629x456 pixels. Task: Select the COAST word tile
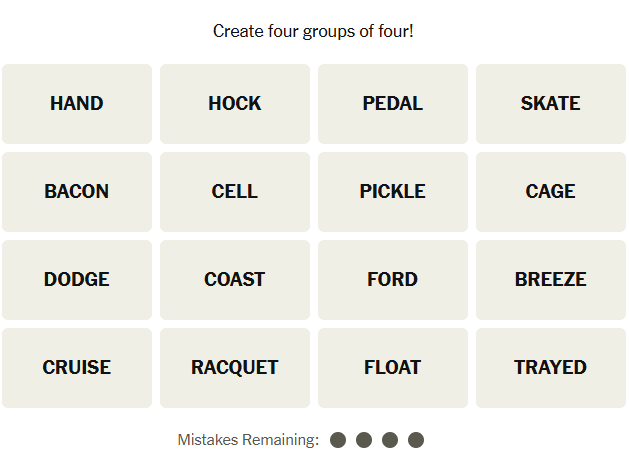(235, 280)
